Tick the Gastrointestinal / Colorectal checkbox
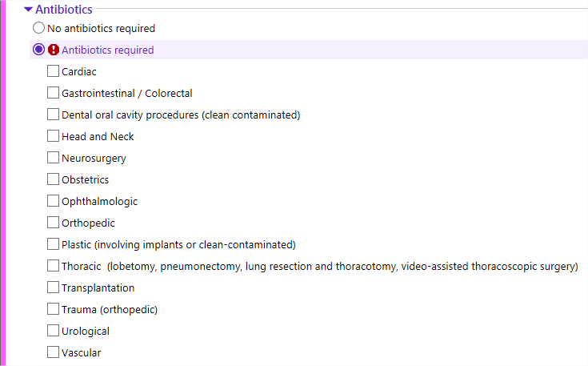 pyautogui.click(x=53, y=93)
